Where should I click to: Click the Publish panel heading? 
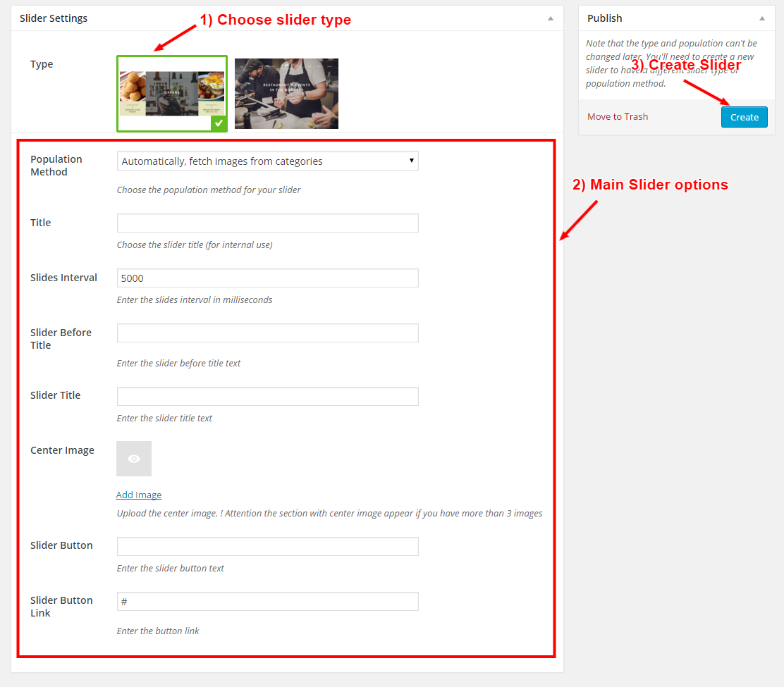[x=604, y=18]
